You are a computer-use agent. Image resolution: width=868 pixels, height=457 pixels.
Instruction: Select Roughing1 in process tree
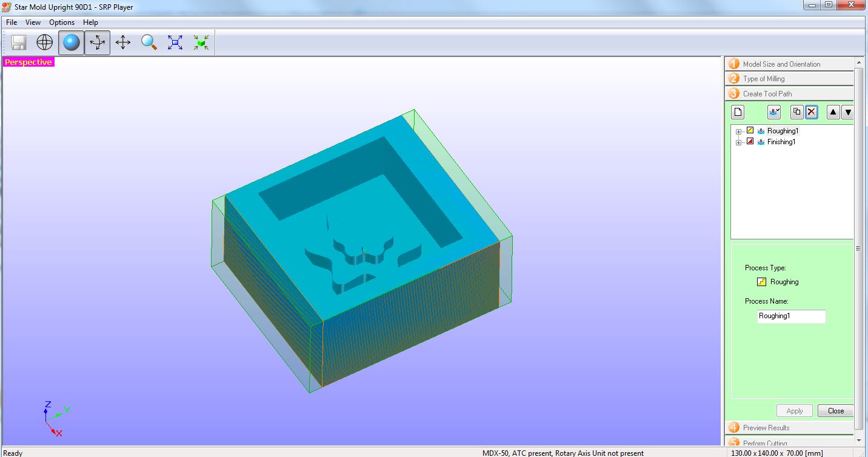pyautogui.click(x=783, y=131)
